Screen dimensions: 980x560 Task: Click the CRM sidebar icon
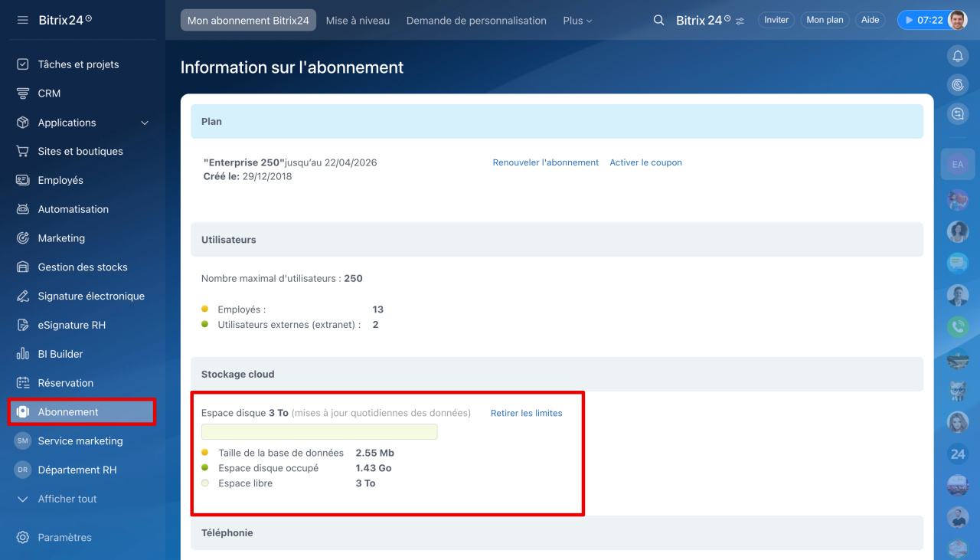coord(23,93)
